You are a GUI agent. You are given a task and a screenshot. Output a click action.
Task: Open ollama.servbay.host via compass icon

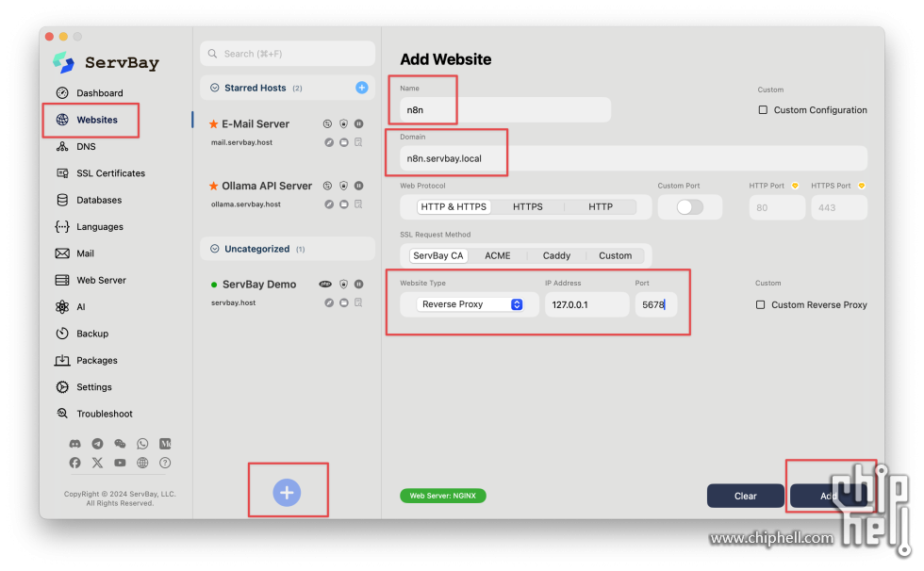coord(329,204)
